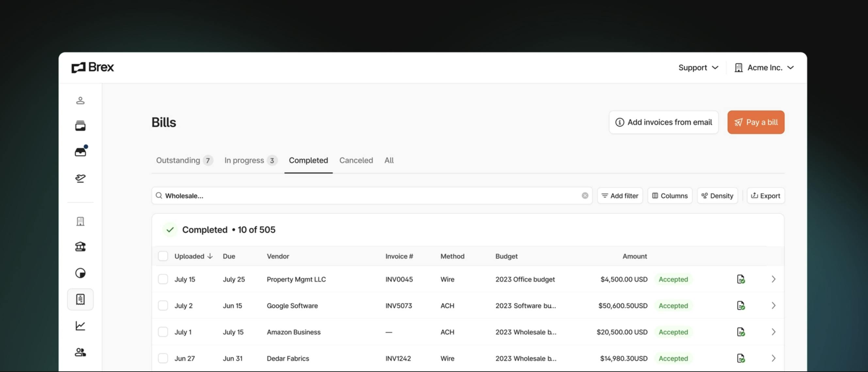Switch to the Canceled tab
Image resolution: width=868 pixels, height=372 pixels.
[x=356, y=160]
